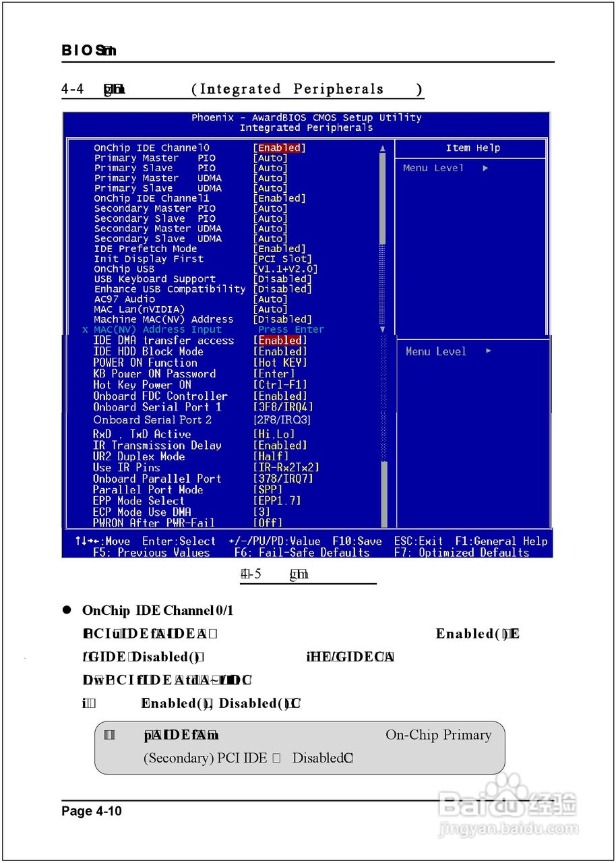Select the [PCI Slot] value for Init Display First
616x863 pixels.
click(x=282, y=259)
